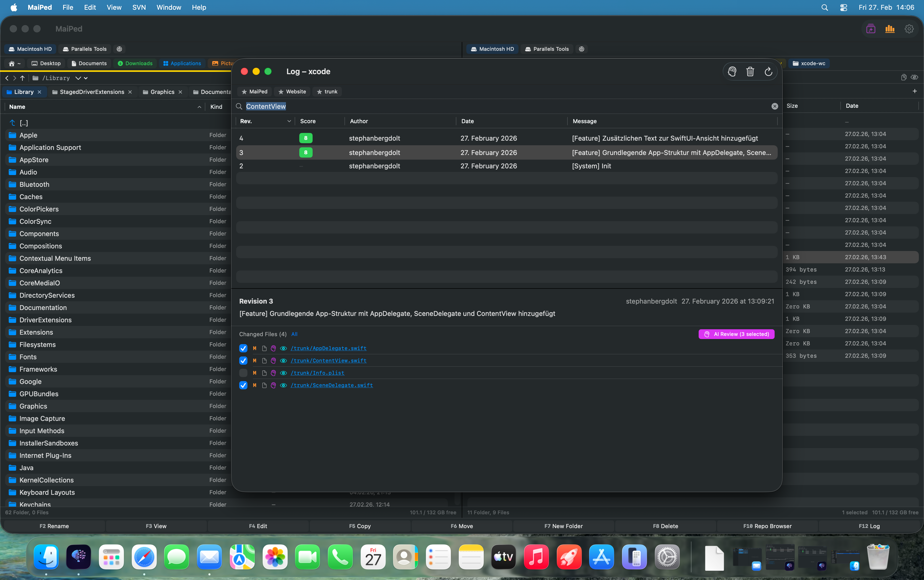Collapse the Name column sort order

pos(199,107)
